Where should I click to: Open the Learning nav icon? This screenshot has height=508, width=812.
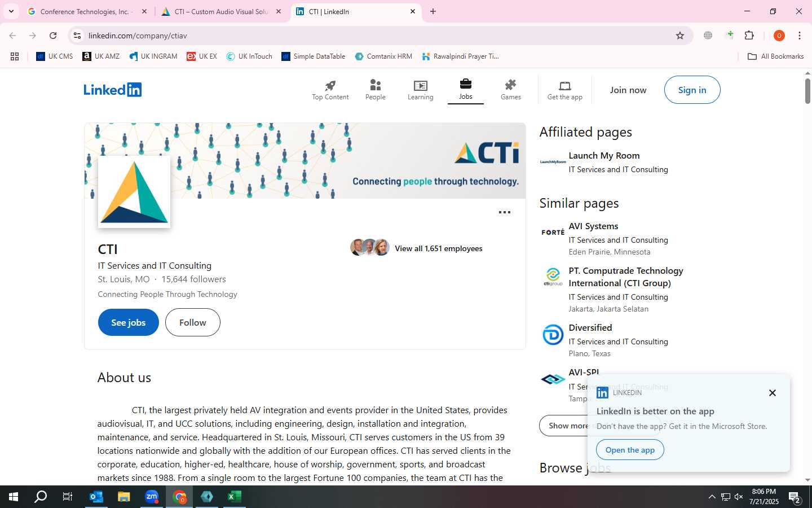click(x=421, y=86)
